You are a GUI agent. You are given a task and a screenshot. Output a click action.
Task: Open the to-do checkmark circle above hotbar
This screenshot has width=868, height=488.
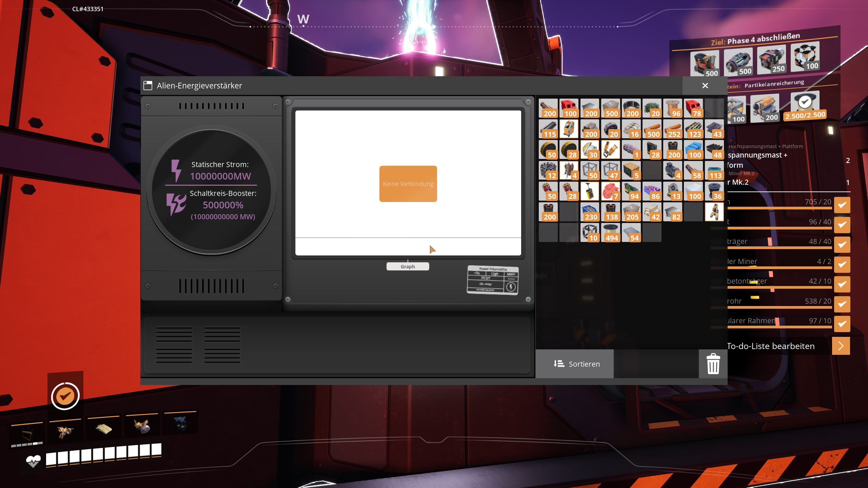point(65,396)
